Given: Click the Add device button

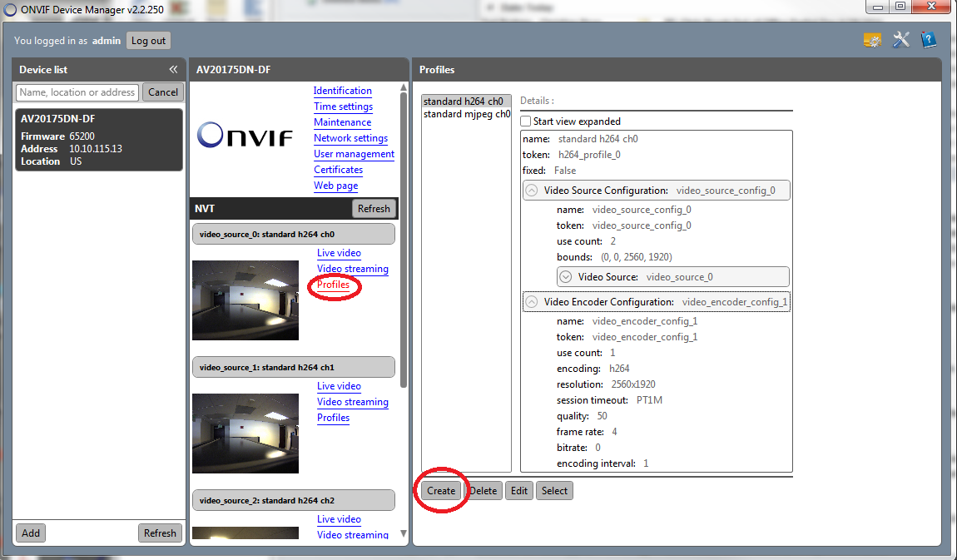Looking at the screenshot, I should [x=31, y=533].
